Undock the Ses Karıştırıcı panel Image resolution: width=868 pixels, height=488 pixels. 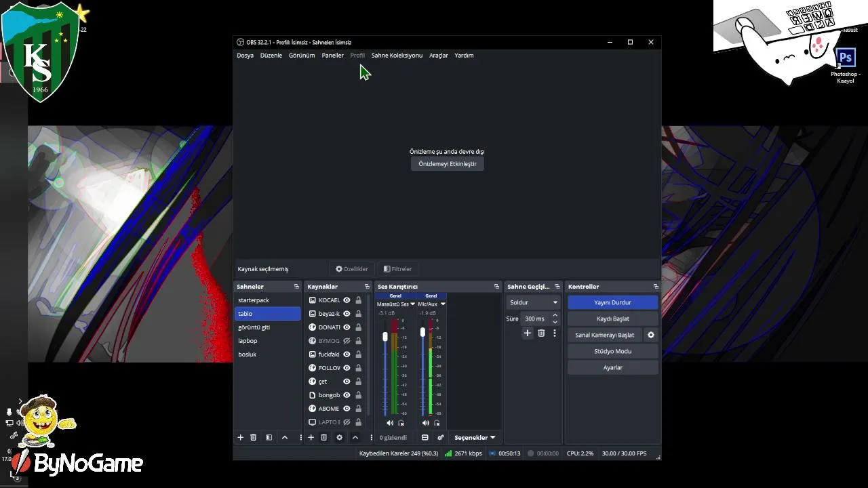pos(496,287)
